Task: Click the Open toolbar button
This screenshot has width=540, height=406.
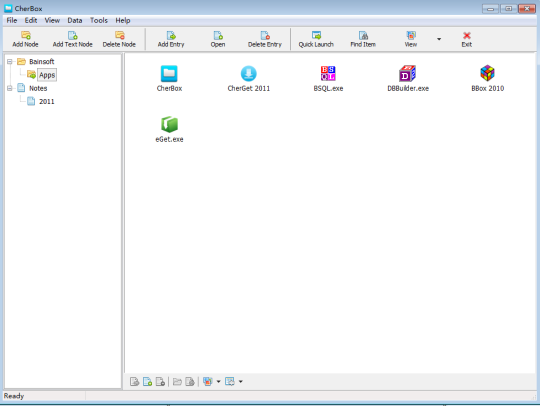Action: click(218, 39)
